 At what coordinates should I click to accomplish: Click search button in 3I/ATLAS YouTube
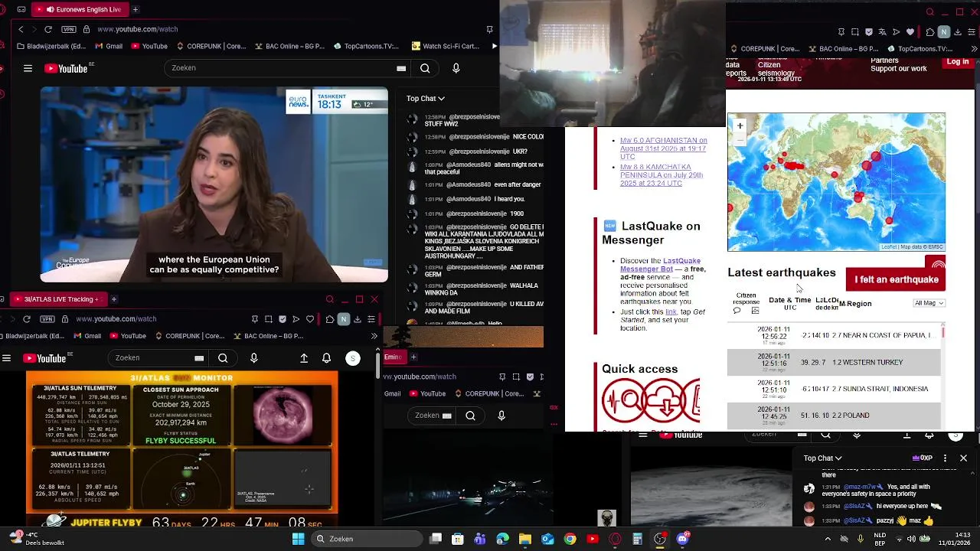[x=223, y=357]
